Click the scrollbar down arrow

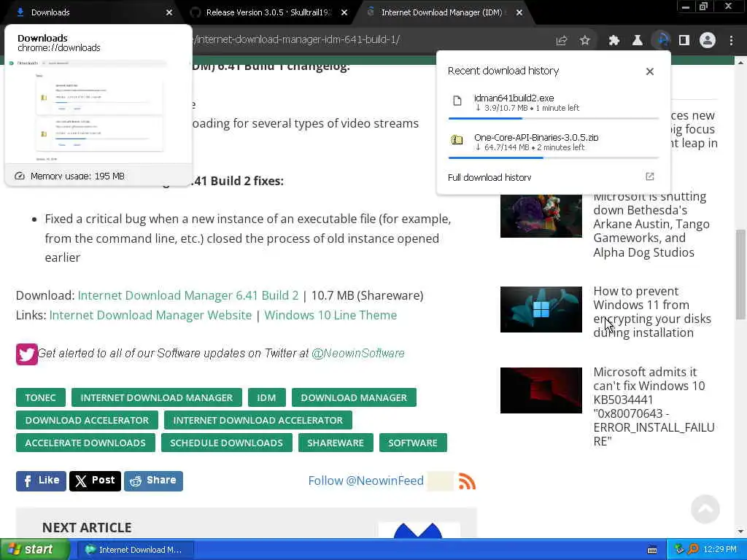coord(740,532)
